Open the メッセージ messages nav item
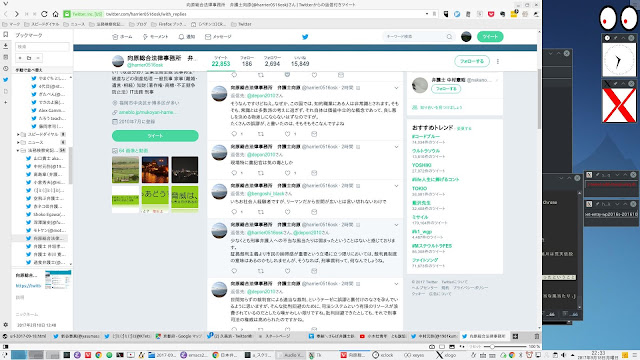Screen dimensions: 640x360 tap(218, 37)
